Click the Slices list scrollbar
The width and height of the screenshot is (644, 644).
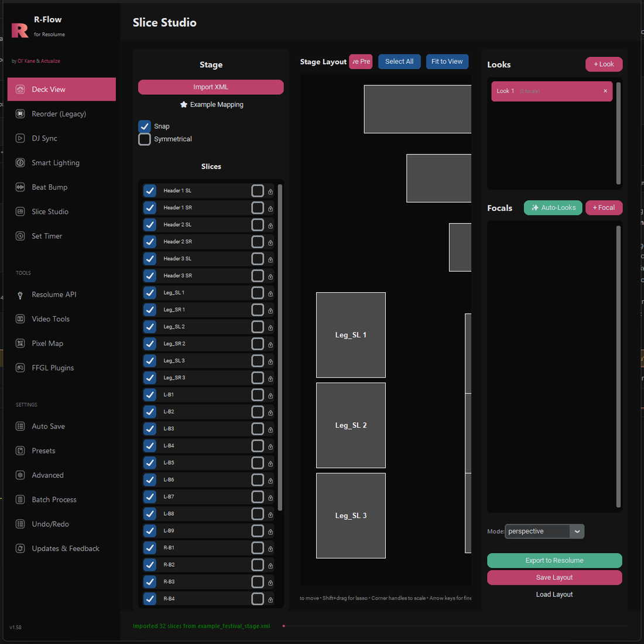pyautogui.click(x=280, y=347)
